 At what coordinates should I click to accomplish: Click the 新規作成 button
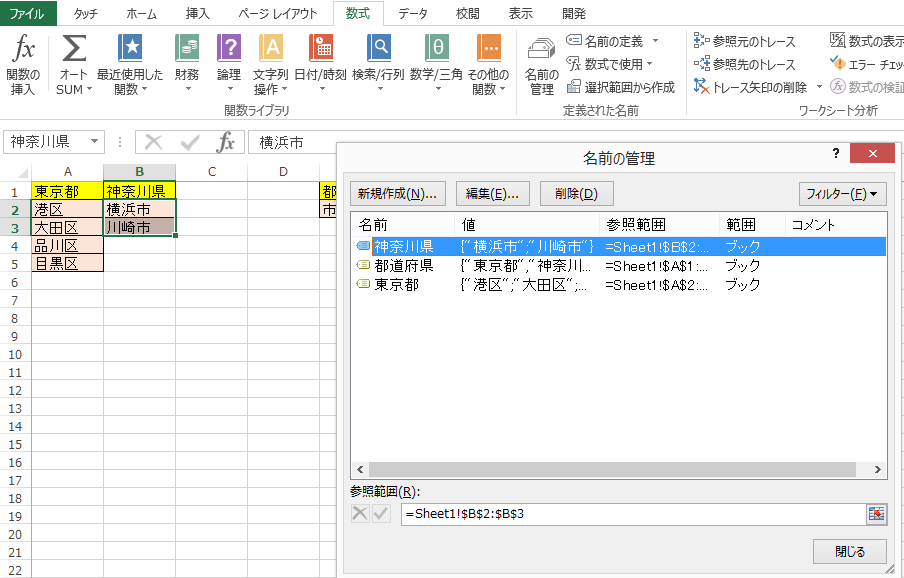[x=398, y=191]
